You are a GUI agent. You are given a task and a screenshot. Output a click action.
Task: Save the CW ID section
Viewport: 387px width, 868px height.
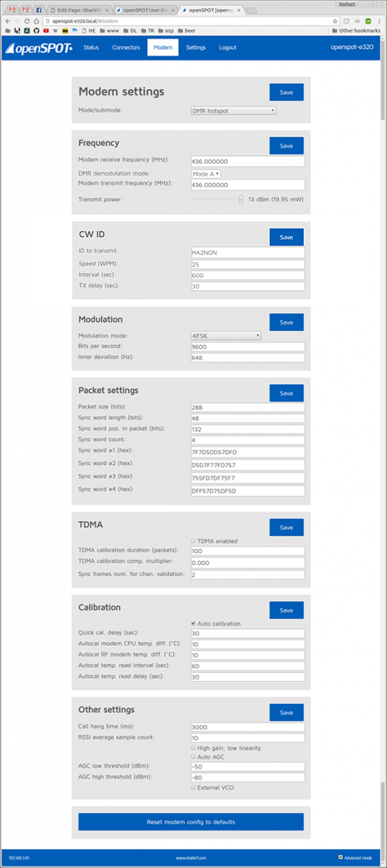point(287,237)
